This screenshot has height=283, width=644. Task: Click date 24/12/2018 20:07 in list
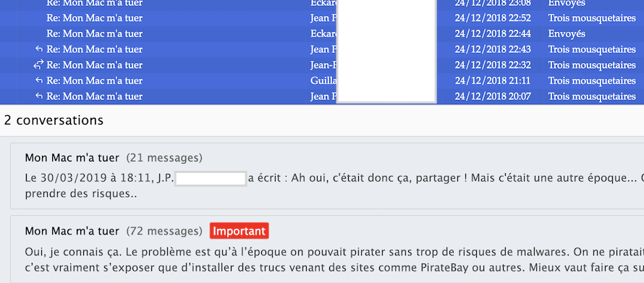pos(493,96)
